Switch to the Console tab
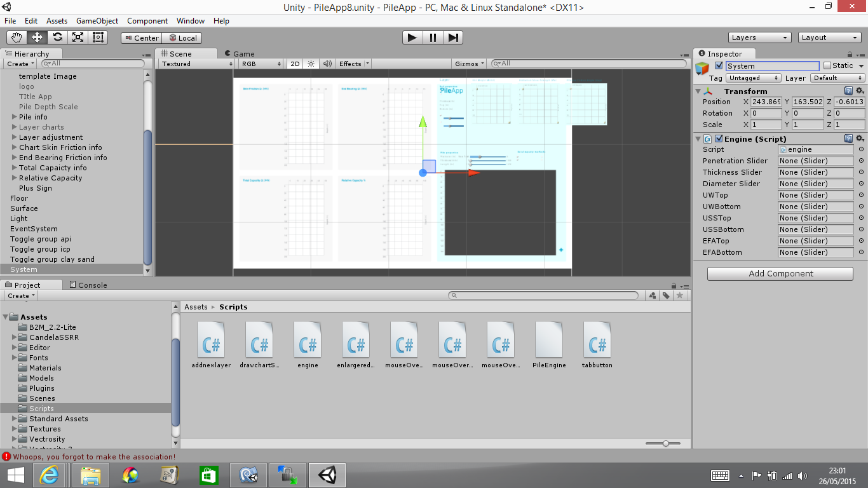 pos(88,285)
